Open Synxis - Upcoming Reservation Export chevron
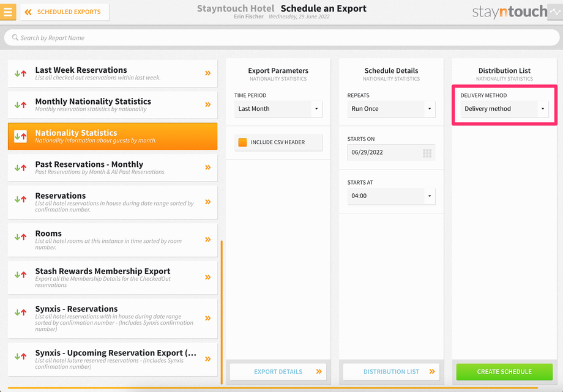The height and width of the screenshot is (392, 563). [208, 359]
